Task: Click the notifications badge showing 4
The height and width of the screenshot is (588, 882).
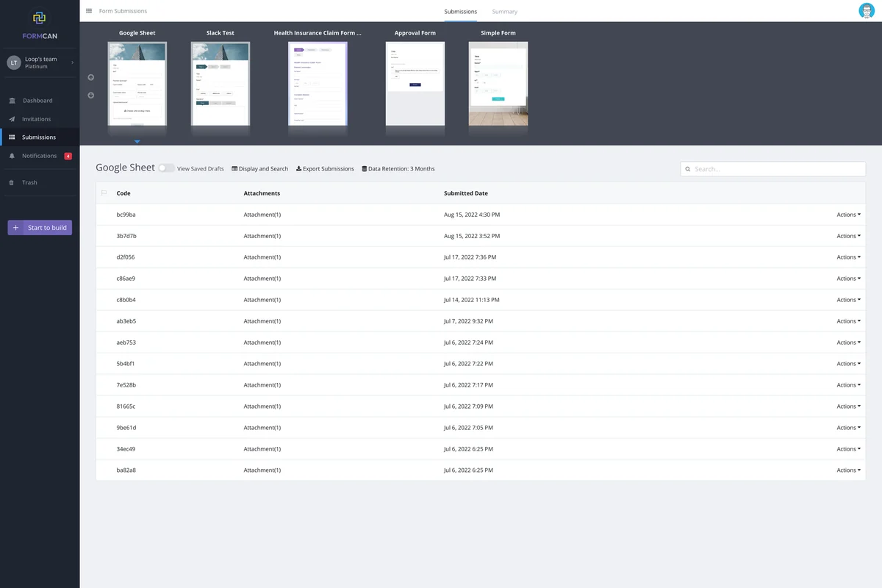Action: pos(68,156)
